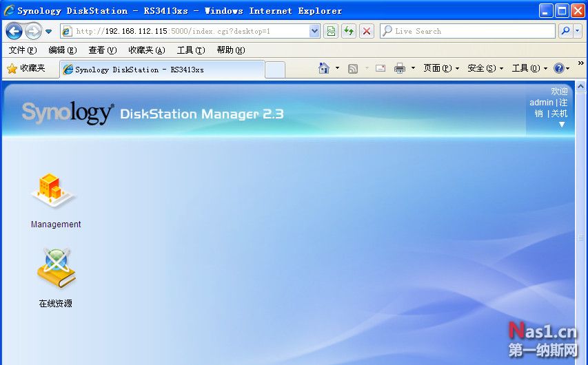Screen dimensions: 588x365
Task: Open the 工具(O) command bar menu
Action: pos(529,68)
